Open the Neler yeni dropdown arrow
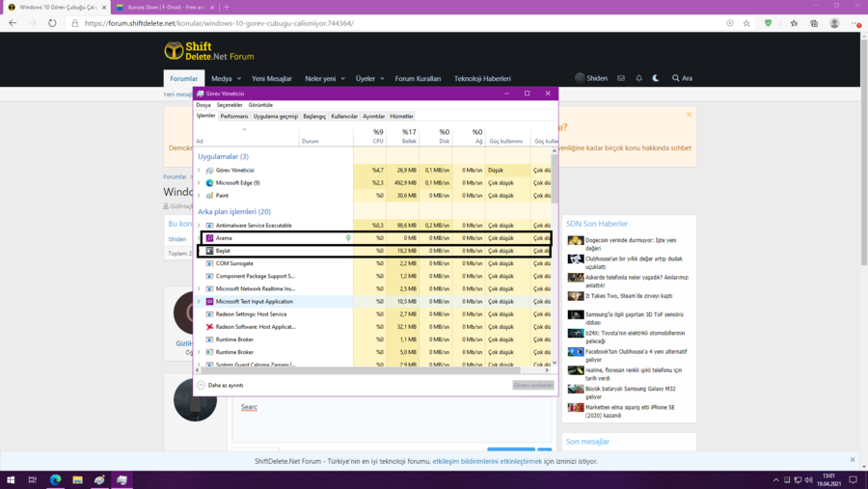Screen dimensions: 868x489 coord(342,79)
